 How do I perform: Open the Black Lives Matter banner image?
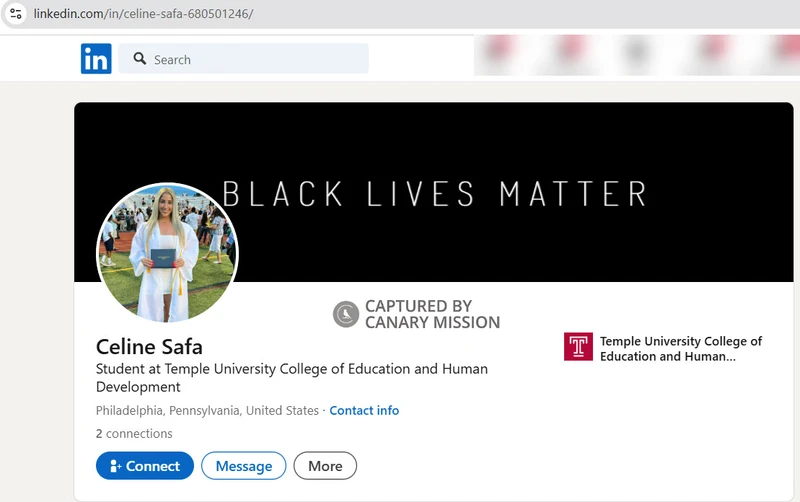(x=434, y=192)
